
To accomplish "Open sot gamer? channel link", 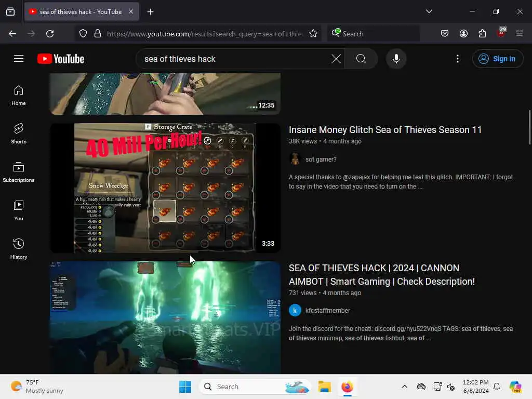I will (321, 159).
